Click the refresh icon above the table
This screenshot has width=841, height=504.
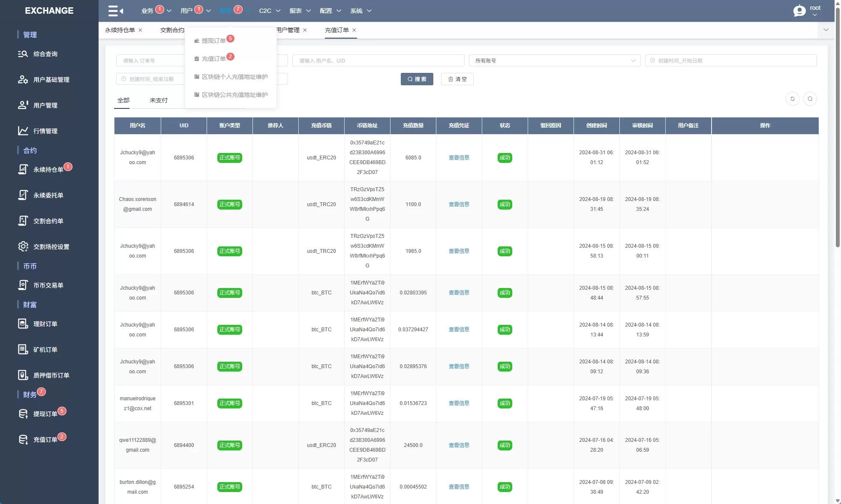click(792, 99)
